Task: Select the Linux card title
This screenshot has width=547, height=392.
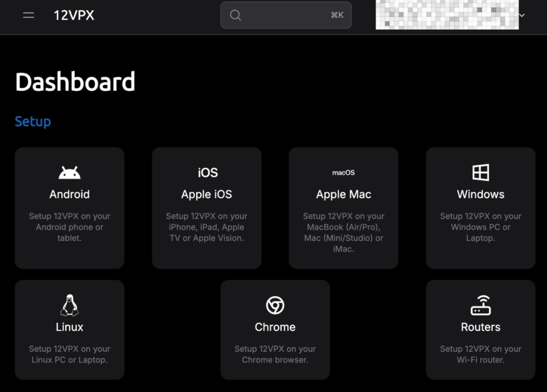Action: tap(69, 327)
